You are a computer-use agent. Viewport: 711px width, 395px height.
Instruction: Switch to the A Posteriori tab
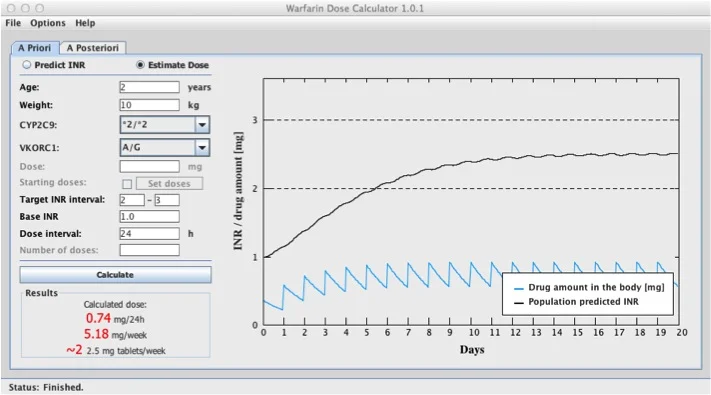tap(93, 48)
